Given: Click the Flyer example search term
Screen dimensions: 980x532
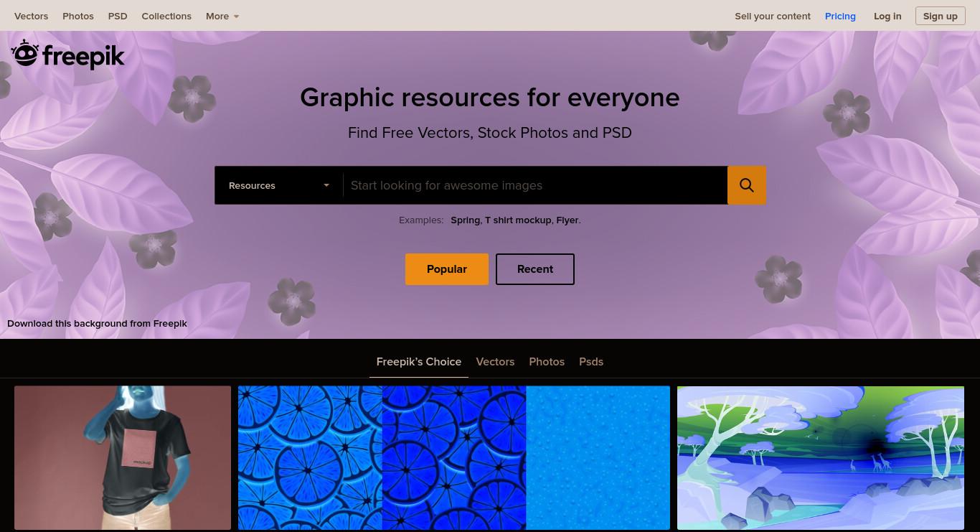Looking at the screenshot, I should 567,220.
